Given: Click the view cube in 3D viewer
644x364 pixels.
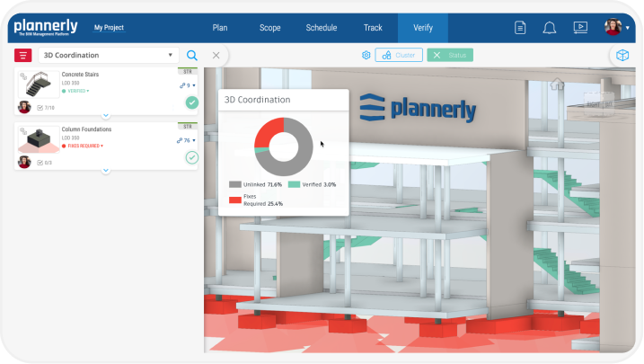Looking at the screenshot, I should [x=599, y=103].
